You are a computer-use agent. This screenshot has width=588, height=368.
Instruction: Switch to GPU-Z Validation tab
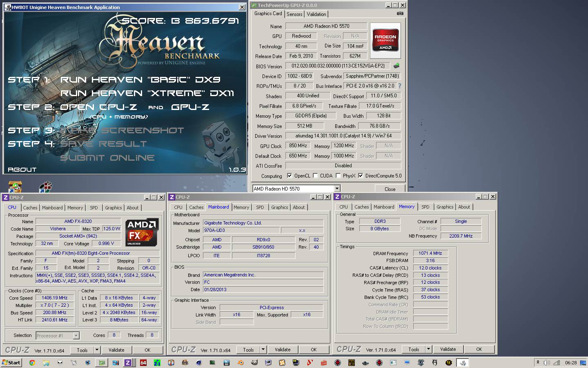(316, 14)
